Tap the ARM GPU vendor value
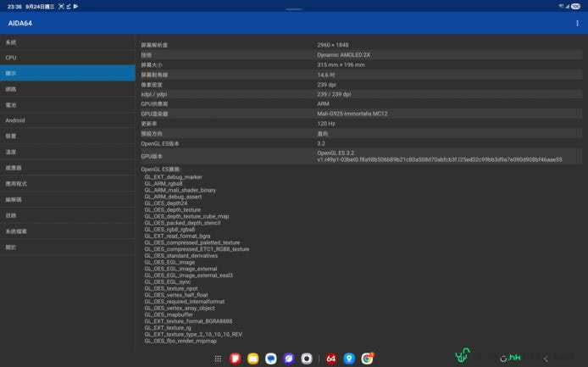Image resolution: width=588 pixels, height=367 pixels. [x=323, y=104]
